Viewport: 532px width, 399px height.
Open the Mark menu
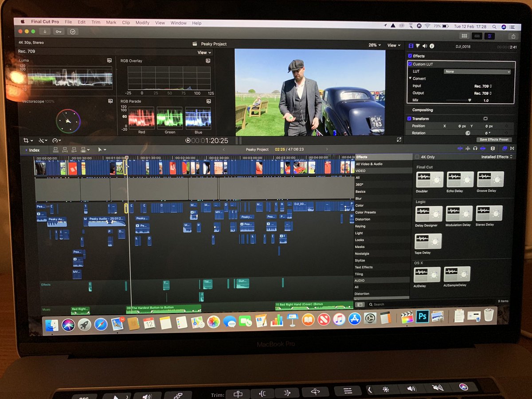point(111,22)
